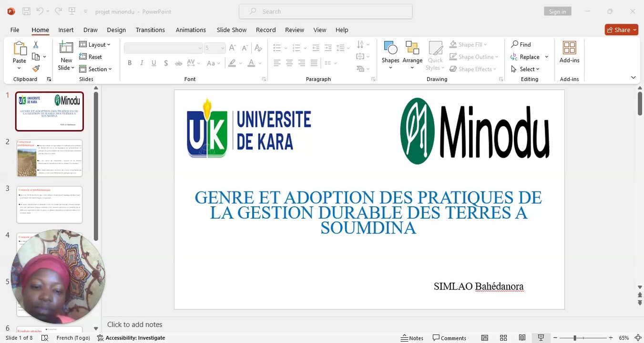Screen dimensions: 644x343
Task: Switch to Design tab
Action: point(116,30)
